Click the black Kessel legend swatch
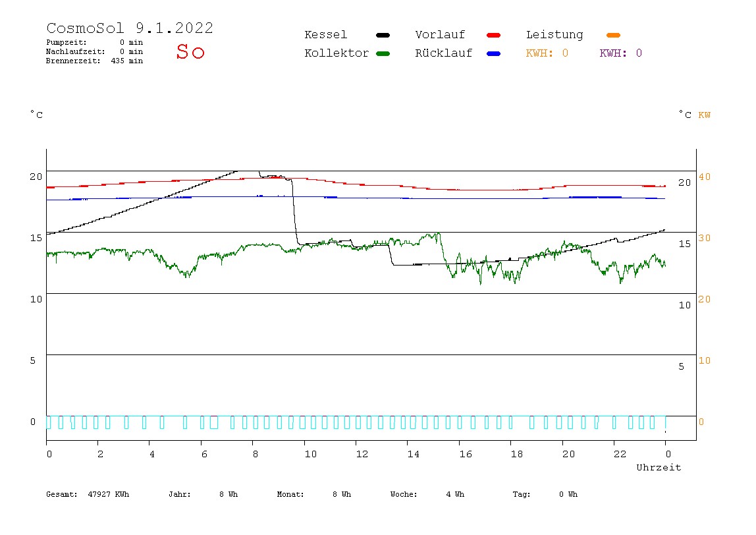The height and width of the screenshot is (535, 756). [383, 35]
